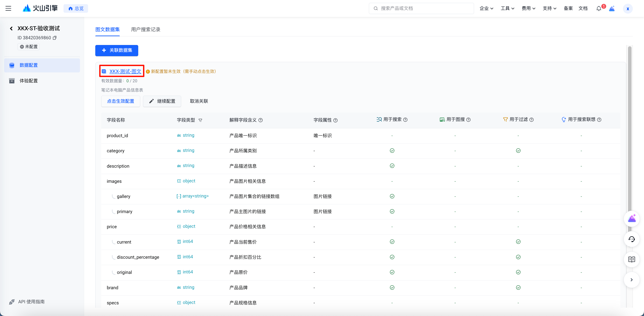
Task: Expand the side panel chevron arrow
Action: [x=632, y=280]
